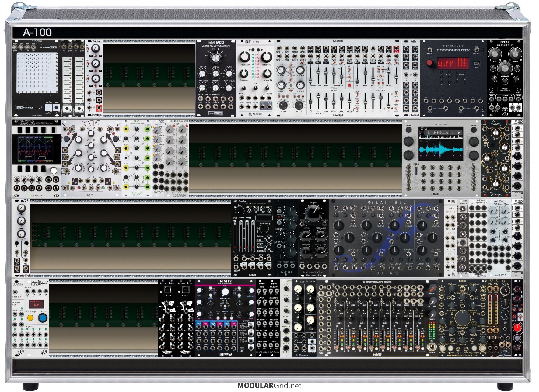Click the KICK IN jack on S-707
Viewport: 539px width, 392px height.
tap(259, 291)
